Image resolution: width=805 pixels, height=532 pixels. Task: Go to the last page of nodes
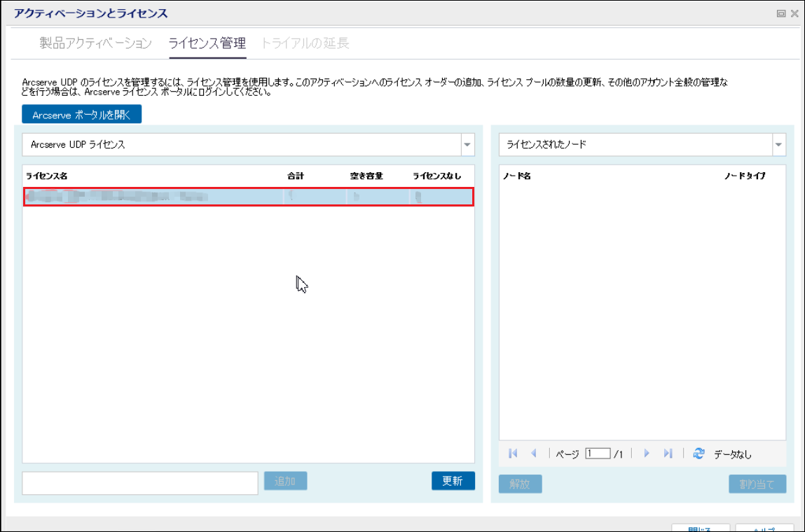tap(668, 454)
